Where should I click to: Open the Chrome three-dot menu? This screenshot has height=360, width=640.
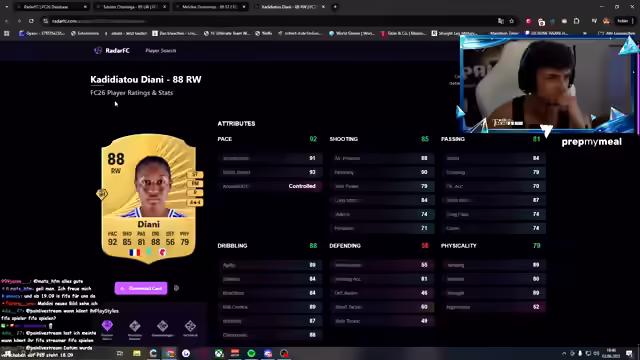(x=633, y=21)
